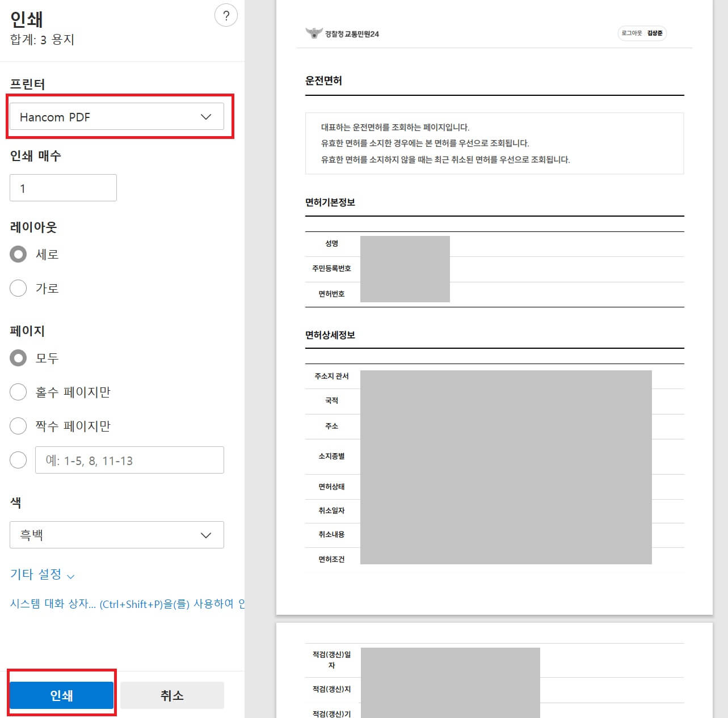Image resolution: width=728 pixels, height=718 pixels.
Task: Select the 가로 landscape layout option
Action: [18, 288]
